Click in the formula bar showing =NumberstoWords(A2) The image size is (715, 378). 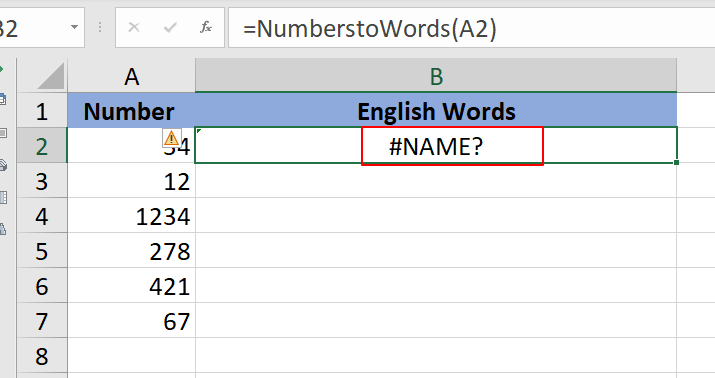coord(471,28)
